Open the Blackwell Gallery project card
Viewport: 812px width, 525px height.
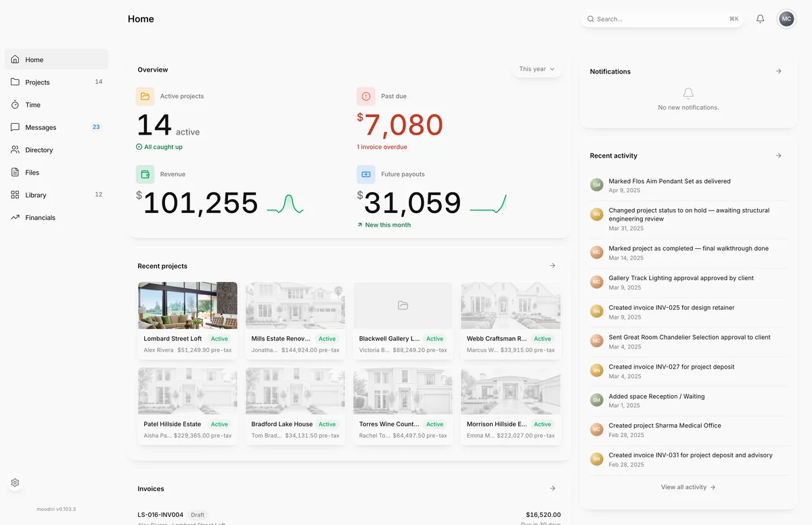click(403, 321)
